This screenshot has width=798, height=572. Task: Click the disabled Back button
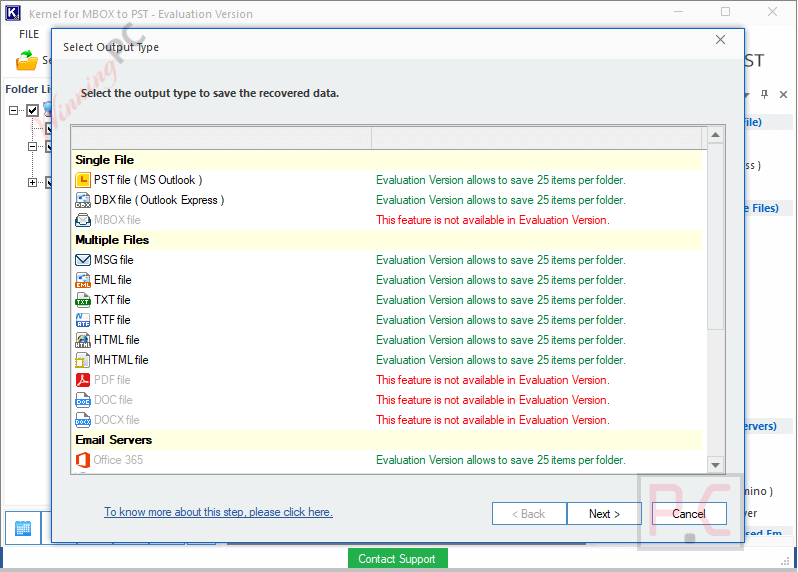click(529, 514)
